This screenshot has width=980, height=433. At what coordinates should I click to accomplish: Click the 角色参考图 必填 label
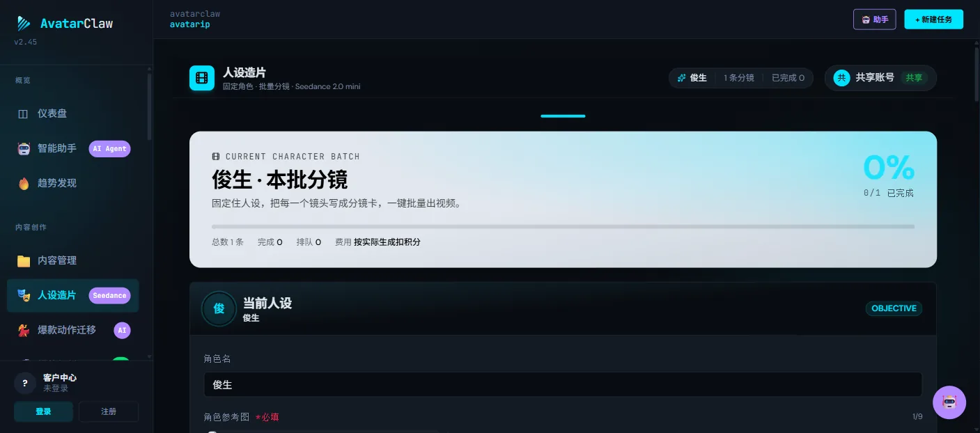pos(241,417)
